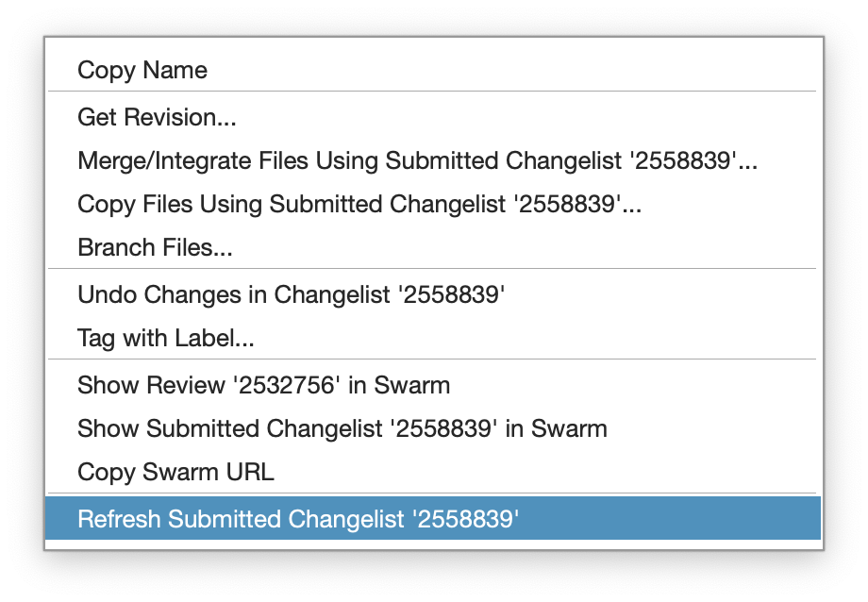Screen dimensions: 868x602
Task: Refresh Submitted Changelist '2558839'
Action: (x=433, y=518)
